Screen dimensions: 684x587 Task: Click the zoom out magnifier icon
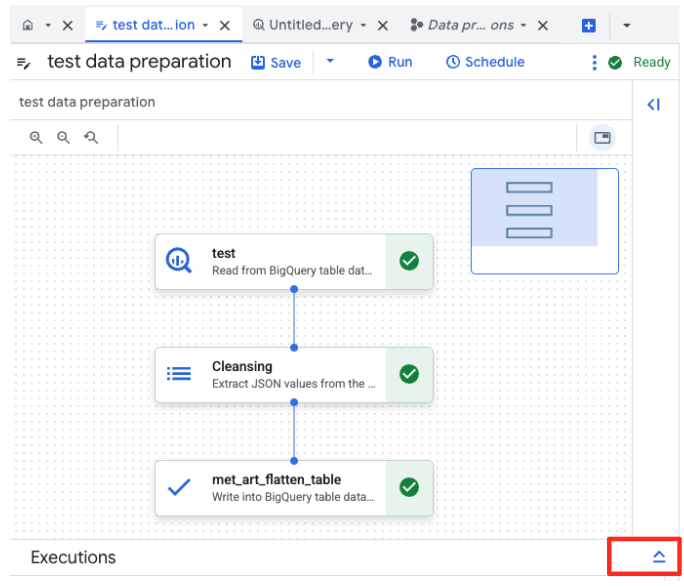63,138
